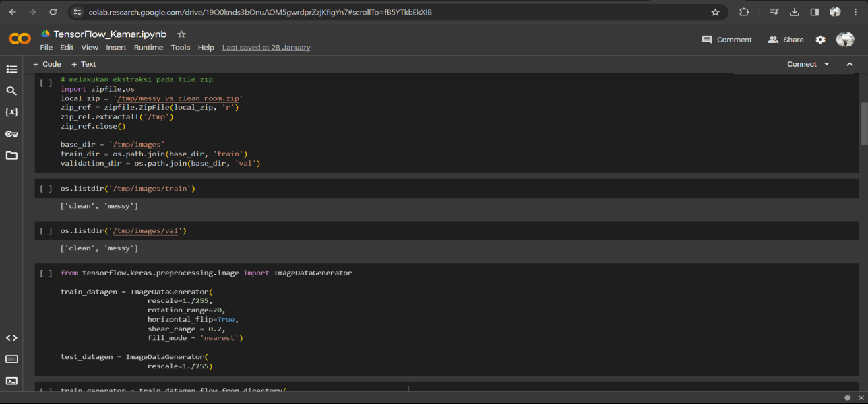Add a new Code cell

point(46,65)
